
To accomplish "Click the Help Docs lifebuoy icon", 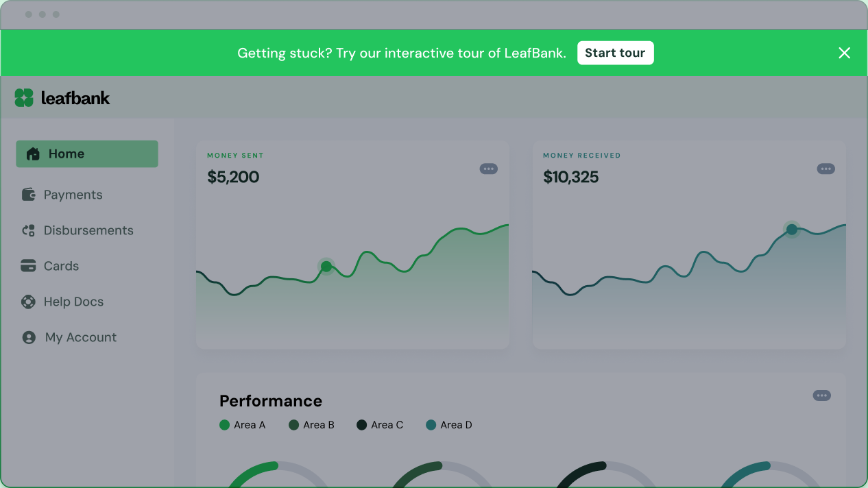I will 29,302.
